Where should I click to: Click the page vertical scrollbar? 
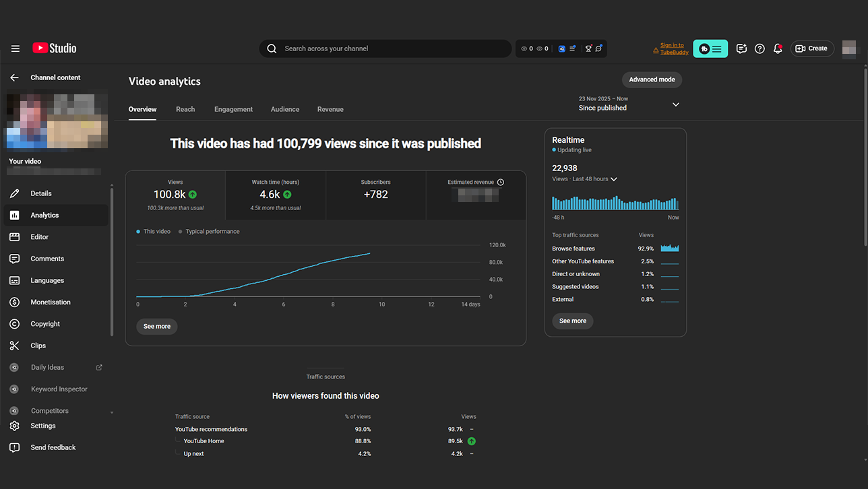[865, 156]
